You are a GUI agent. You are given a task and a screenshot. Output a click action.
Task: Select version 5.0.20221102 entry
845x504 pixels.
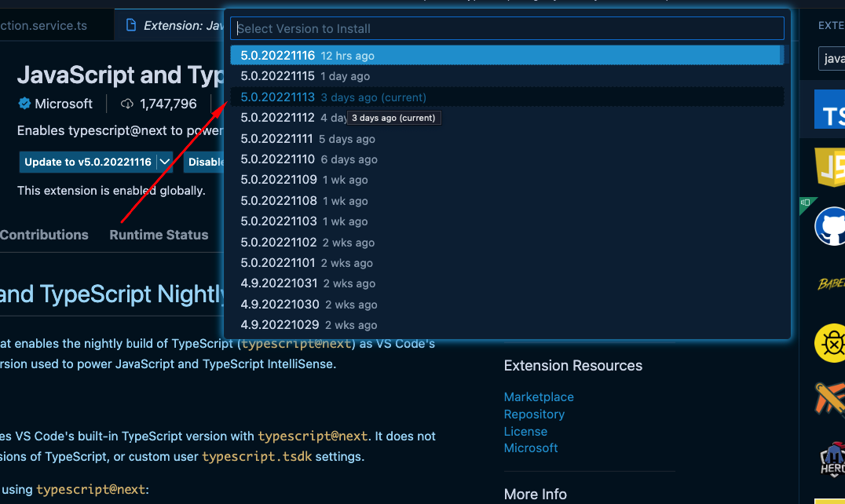[x=507, y=243]
